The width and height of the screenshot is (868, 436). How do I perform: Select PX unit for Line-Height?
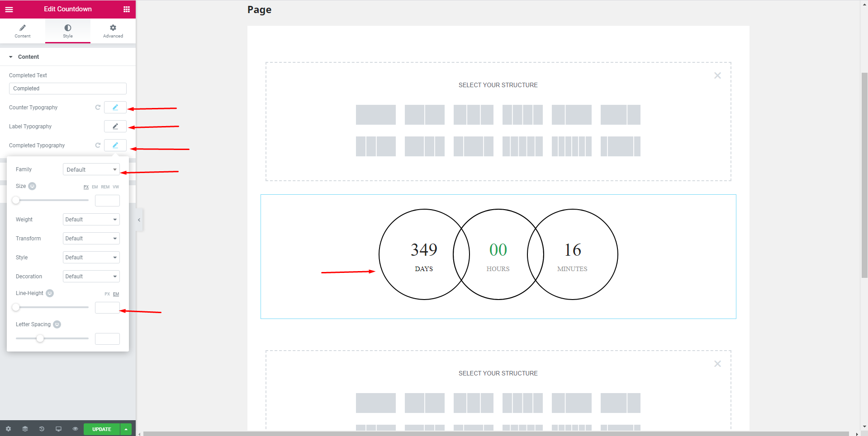(x=107, y=294)
